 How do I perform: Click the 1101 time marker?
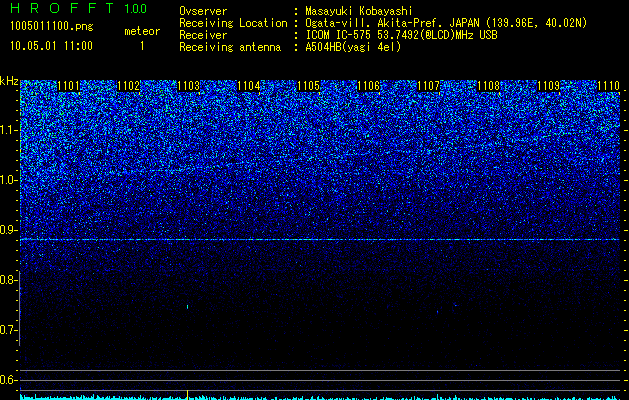click(x=69, y=86)
